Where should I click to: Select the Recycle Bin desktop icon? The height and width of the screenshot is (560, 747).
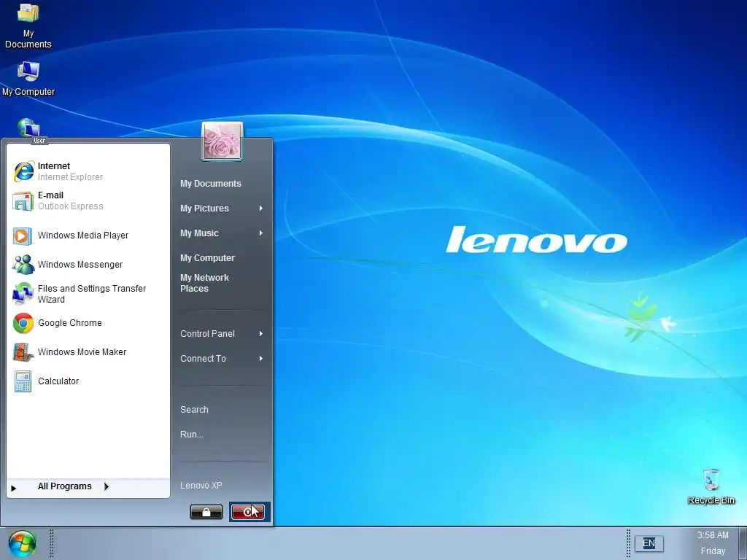point(711,486)
